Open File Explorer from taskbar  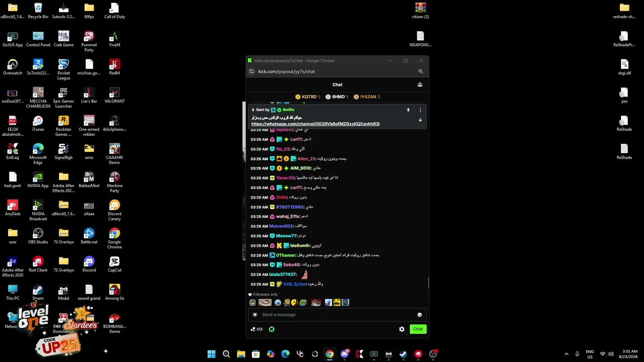(x=241, y=354)
